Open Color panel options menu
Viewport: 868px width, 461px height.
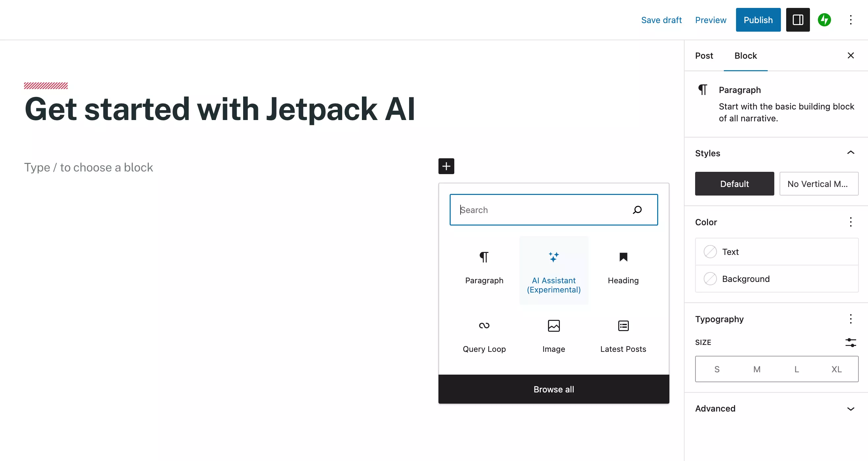[x=851, y=222]
